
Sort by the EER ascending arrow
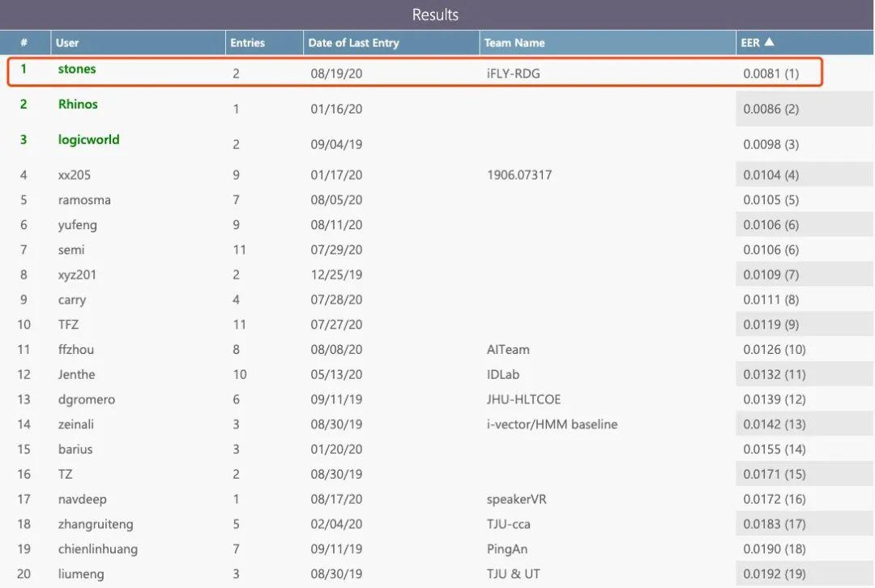pos(769,42)
